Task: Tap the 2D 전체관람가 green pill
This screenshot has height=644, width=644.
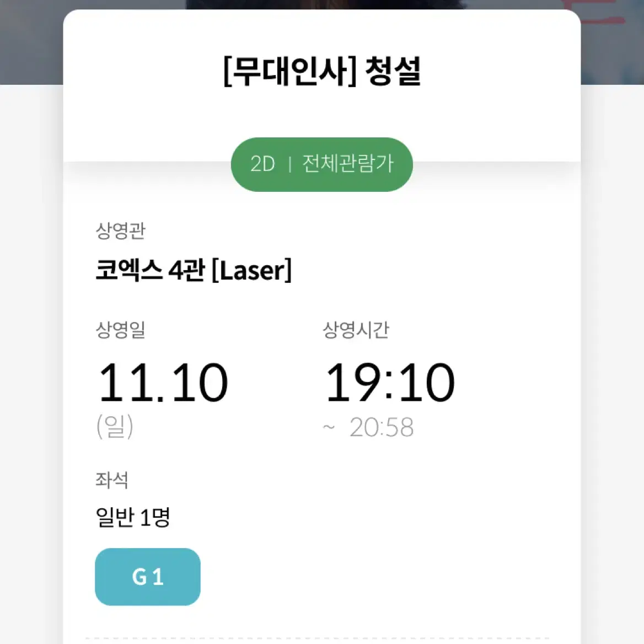Action: click(x=321, y=164)
